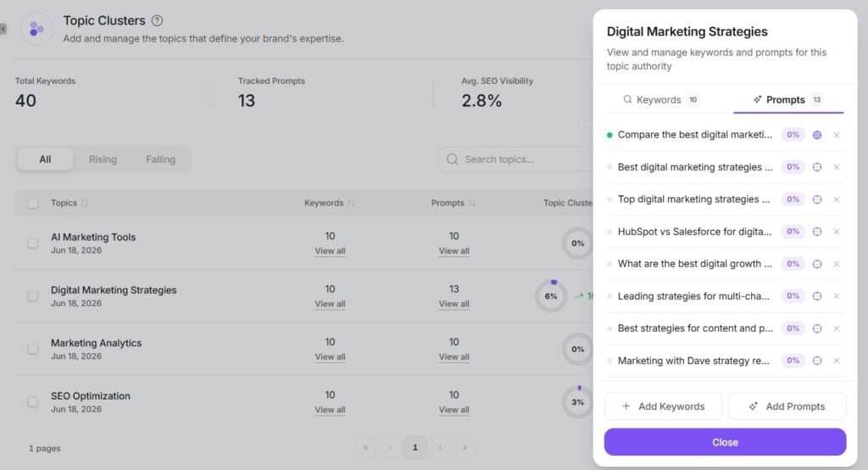This screenshot has width=868, height=470.
Task: Go to previous page arrow in pagination
Action: coord(390,447)
